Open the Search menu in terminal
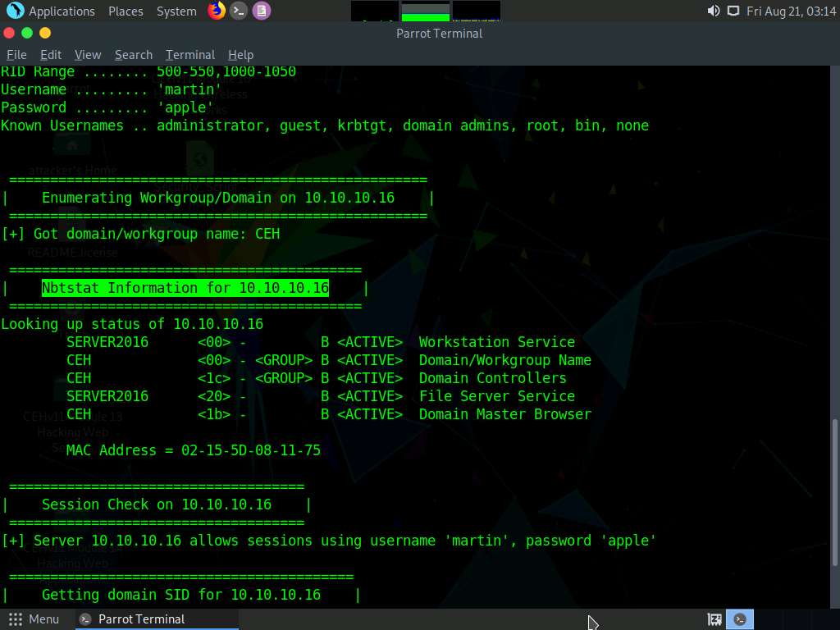This screenshot has height=630, width=840. click(134, 55)
